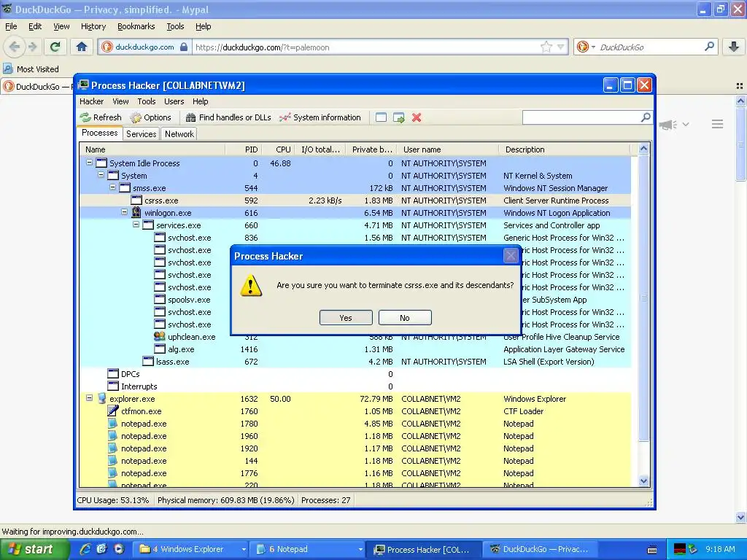Click the browser Forward button
747x560 pixels.
(x=33, y=47)
